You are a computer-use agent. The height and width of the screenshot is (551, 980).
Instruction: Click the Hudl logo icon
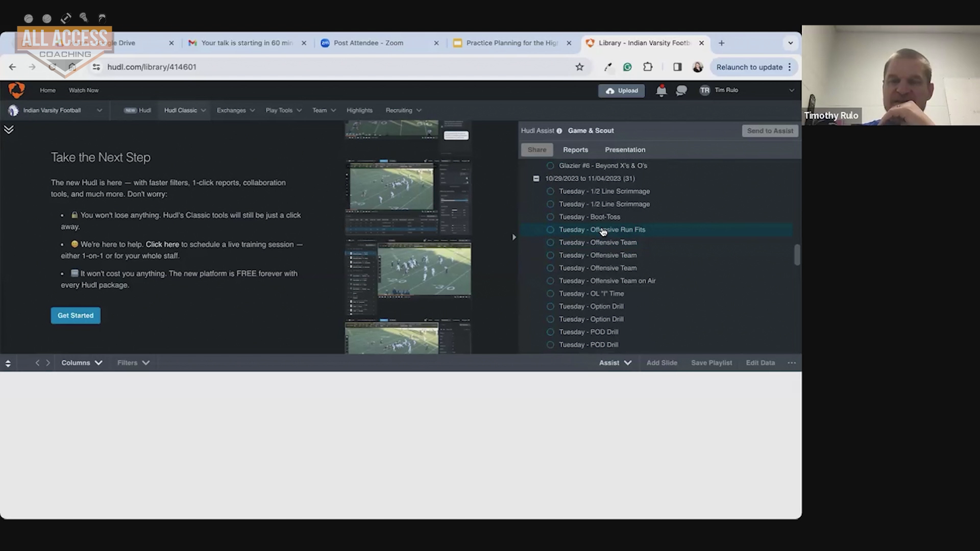click(16, 90)
